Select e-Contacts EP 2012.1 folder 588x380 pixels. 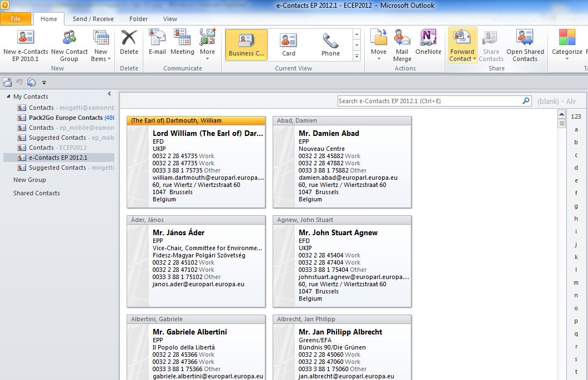[x=59, y=158]
